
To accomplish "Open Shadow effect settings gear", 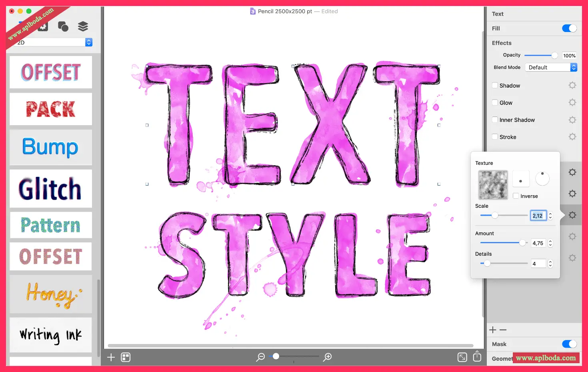I will tap(572, 85).
